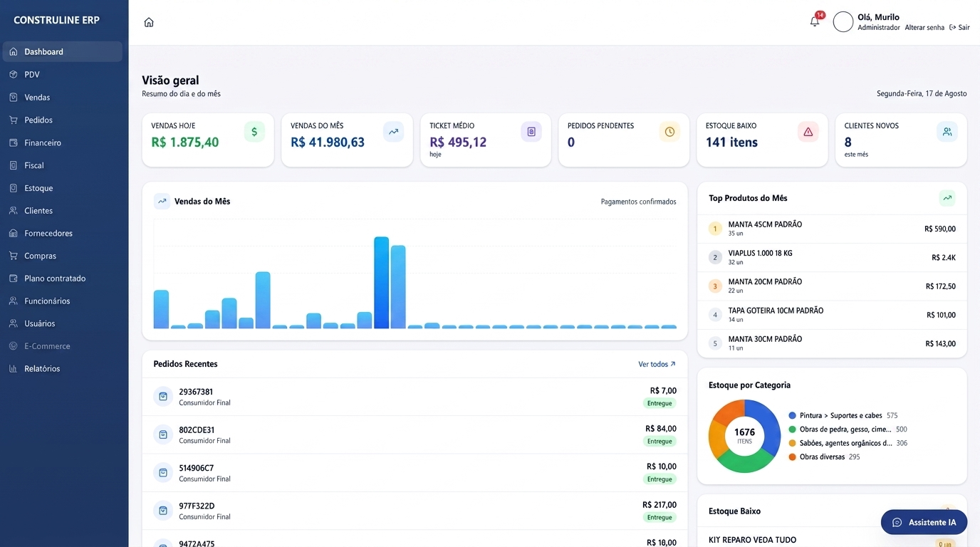Click the R$ 41.980,63 monthly sales value
980x547 pixels.
328,142
